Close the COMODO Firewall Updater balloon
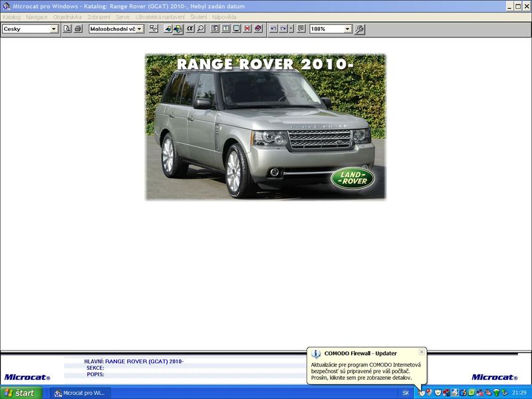This screenshot has height=399, width=532. coord(422,352)
